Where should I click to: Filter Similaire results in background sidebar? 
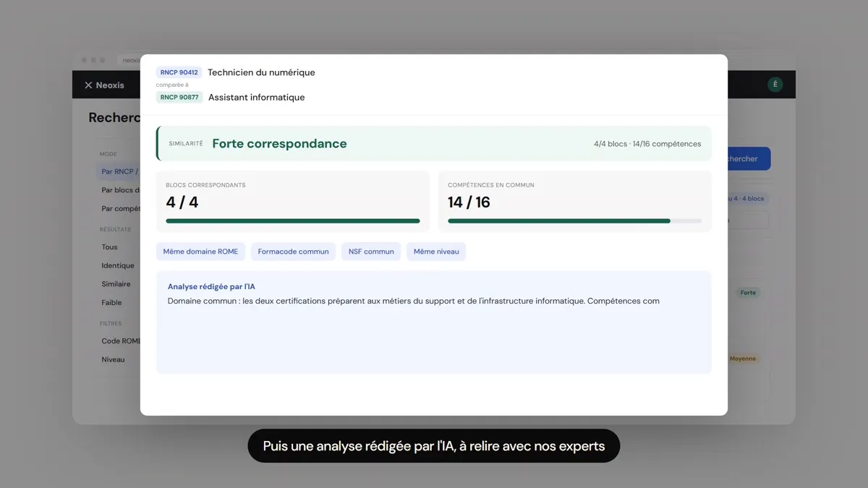click(x=116, y=284)
